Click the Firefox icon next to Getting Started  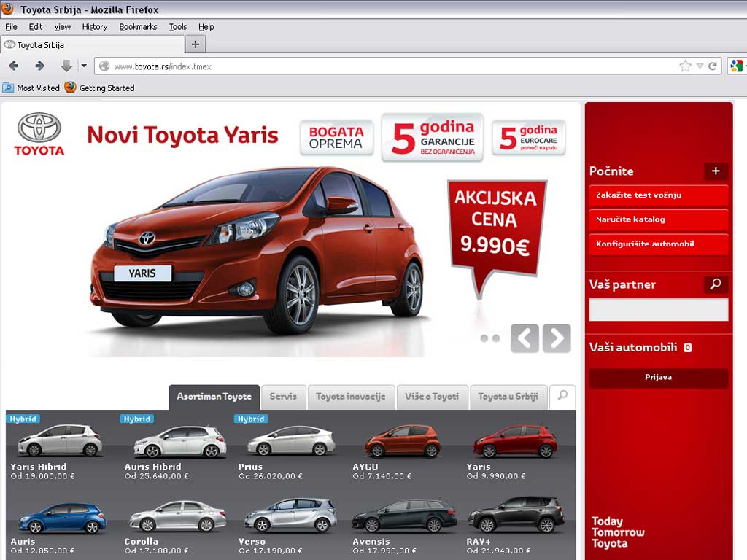[71, 87]
